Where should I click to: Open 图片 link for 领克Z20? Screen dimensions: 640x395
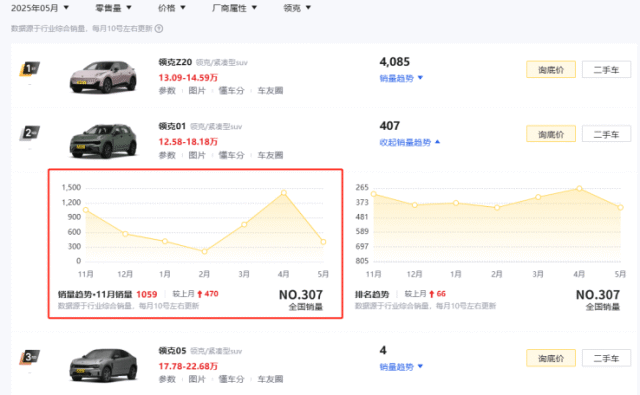point(197,91)
